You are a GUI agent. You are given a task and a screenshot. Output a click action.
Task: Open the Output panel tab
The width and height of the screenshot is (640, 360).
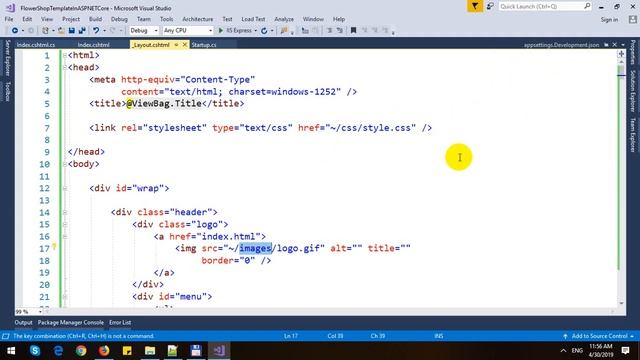coord(23,322)
